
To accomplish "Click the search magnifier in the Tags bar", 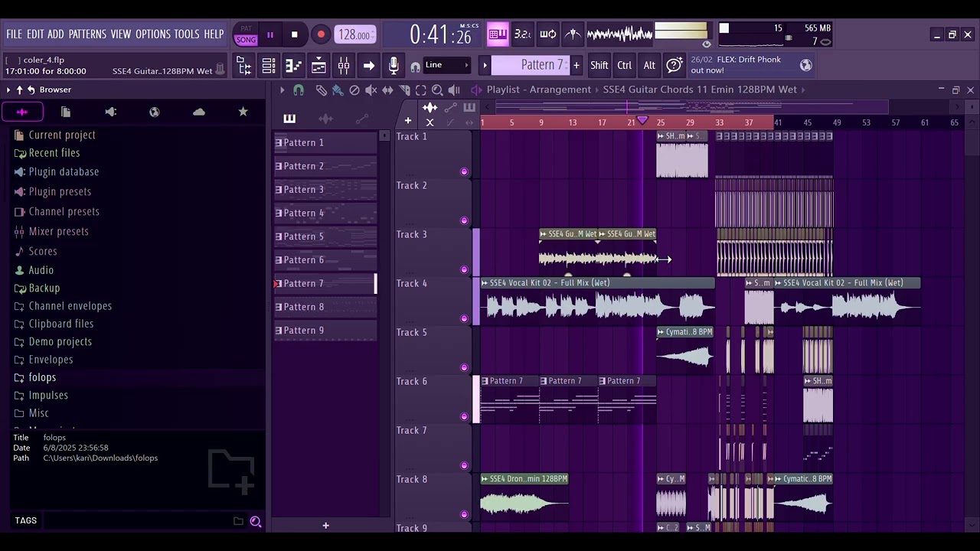I will [256, 521].
